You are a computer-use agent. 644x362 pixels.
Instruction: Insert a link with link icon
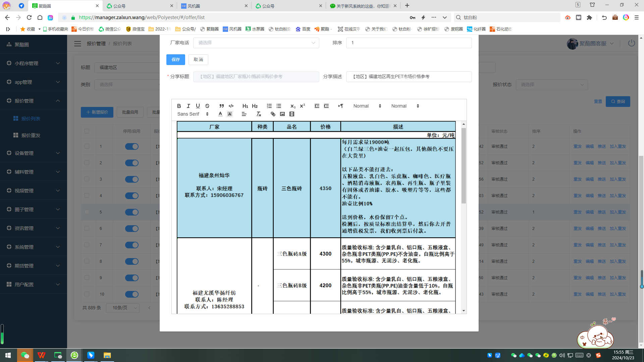point(273,114)
